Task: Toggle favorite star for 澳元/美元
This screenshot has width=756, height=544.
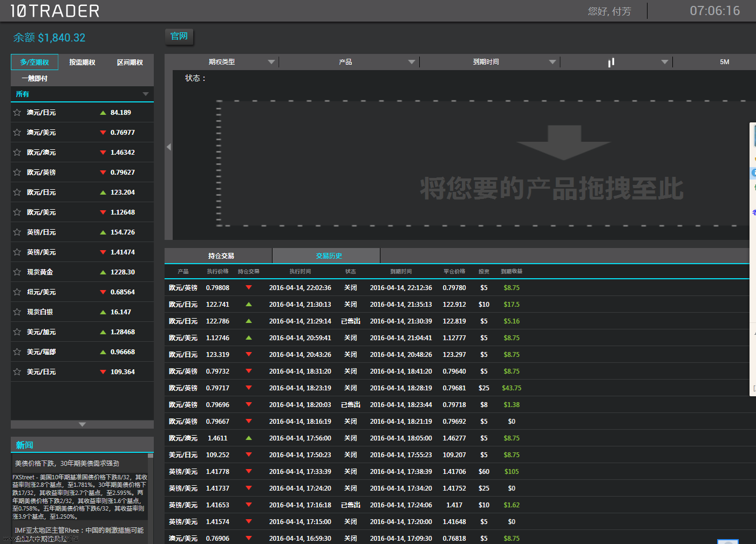Action: coord(17,133)
